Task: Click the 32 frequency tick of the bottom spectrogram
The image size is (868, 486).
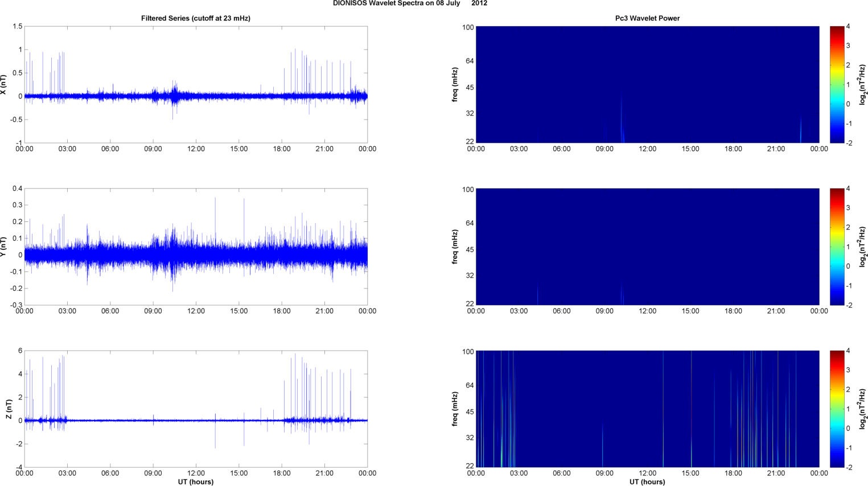Action: tap(470, 438)
